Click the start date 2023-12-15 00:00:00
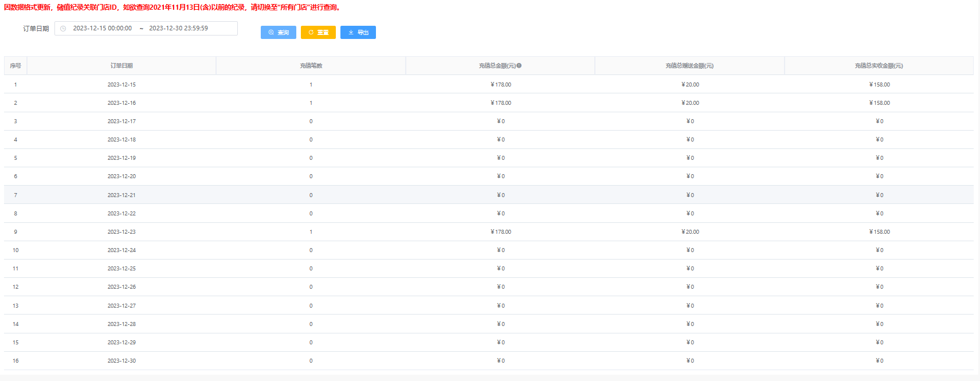This screenshot has width=980, height=381. 102,29
